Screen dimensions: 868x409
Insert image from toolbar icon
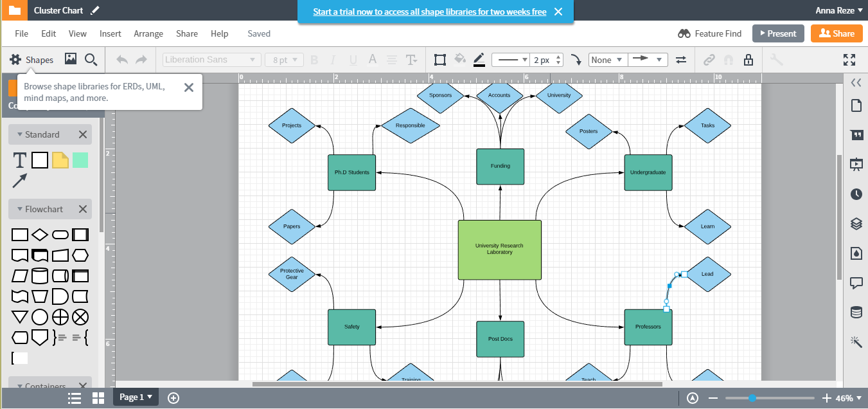coord(71,59)
